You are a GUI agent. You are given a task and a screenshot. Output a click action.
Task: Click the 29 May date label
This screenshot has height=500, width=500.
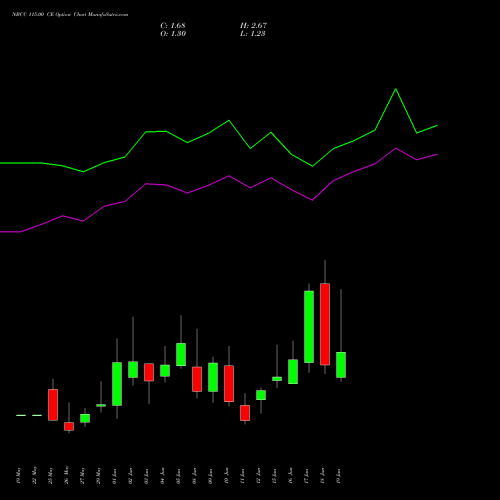(98, 475)
